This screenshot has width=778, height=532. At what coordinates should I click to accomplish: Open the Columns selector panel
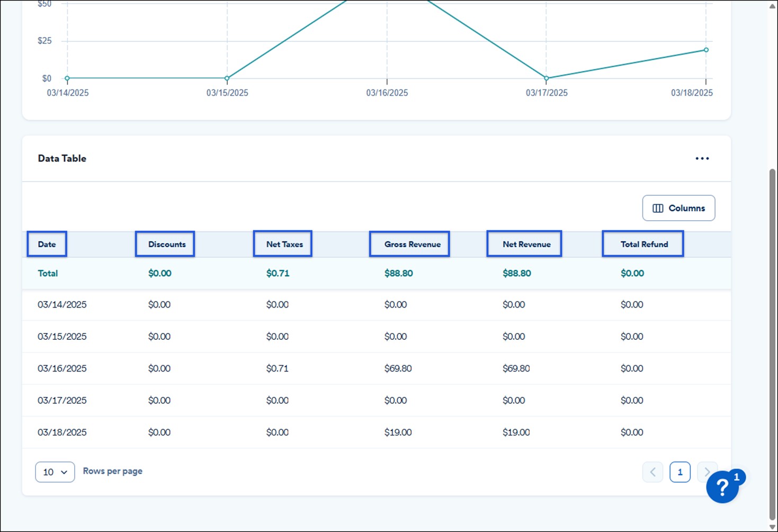click(x=678, y=208)
